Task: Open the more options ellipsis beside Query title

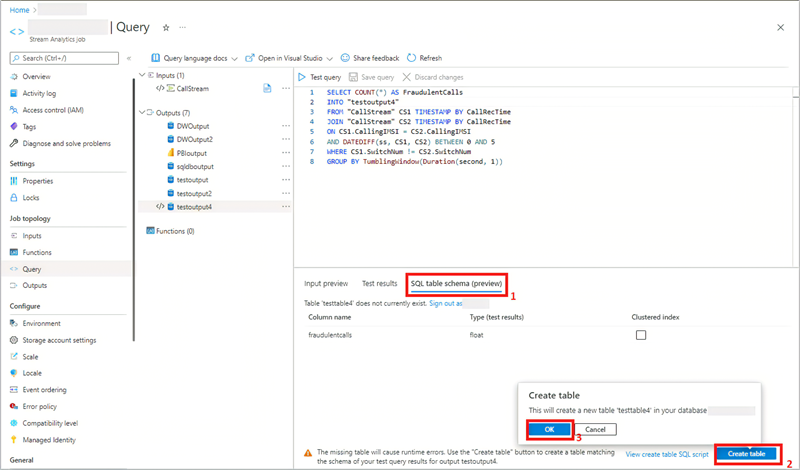Action: 183,28
